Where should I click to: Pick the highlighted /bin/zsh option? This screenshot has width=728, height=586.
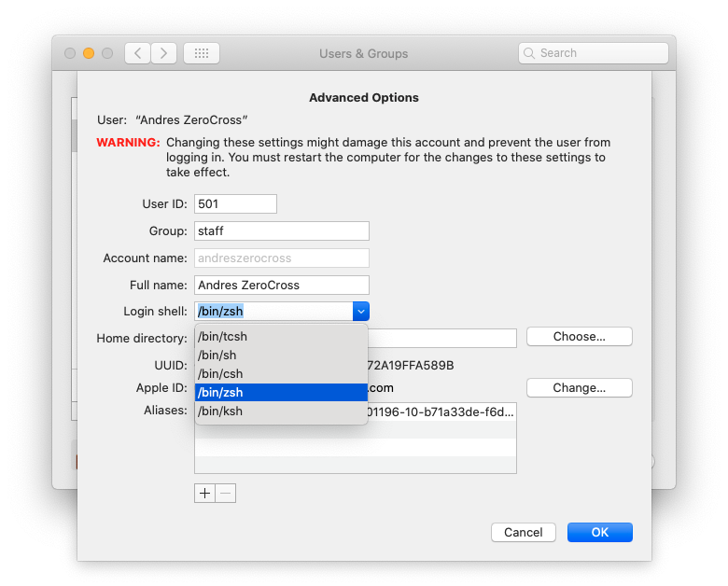point(281,392)
